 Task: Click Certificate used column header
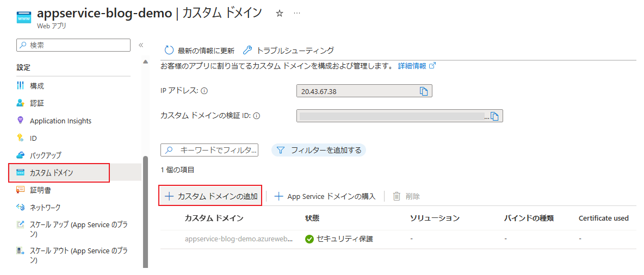click(603, 218)
